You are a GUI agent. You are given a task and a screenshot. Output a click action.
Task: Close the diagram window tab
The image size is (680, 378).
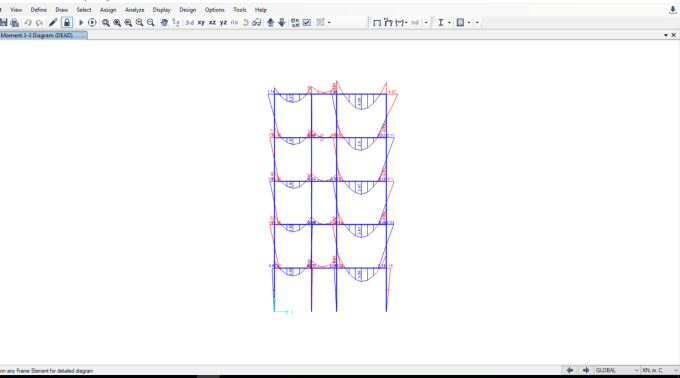[673, 35]
